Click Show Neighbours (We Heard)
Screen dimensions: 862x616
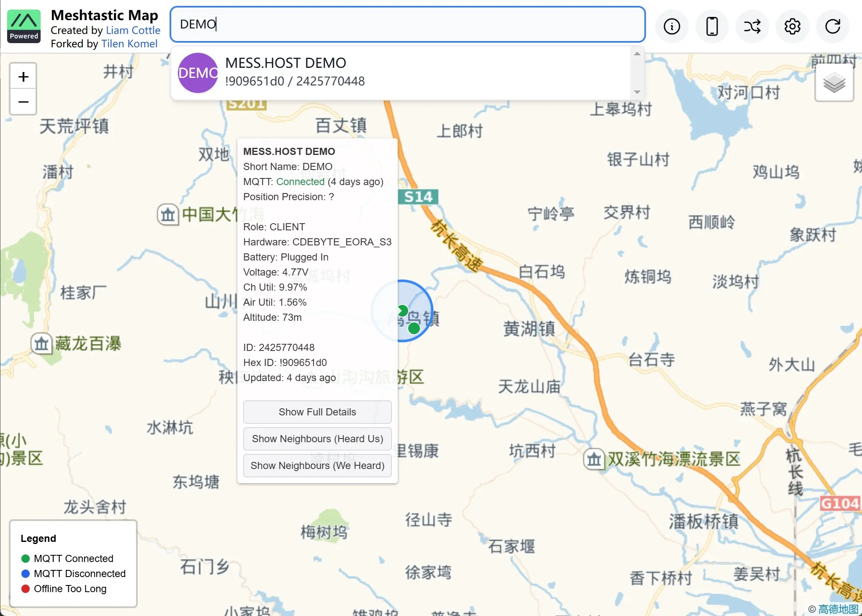(x=317, y=465)
